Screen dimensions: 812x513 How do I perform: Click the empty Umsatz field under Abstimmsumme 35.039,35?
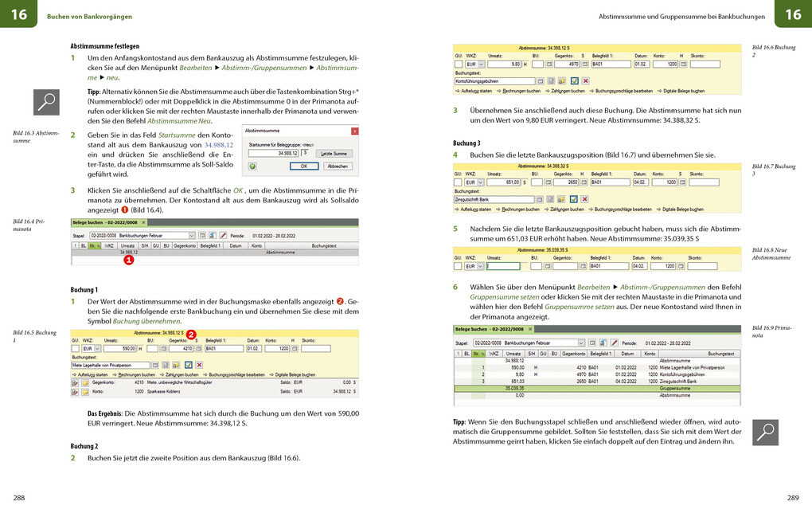click(x=503, y=266)
